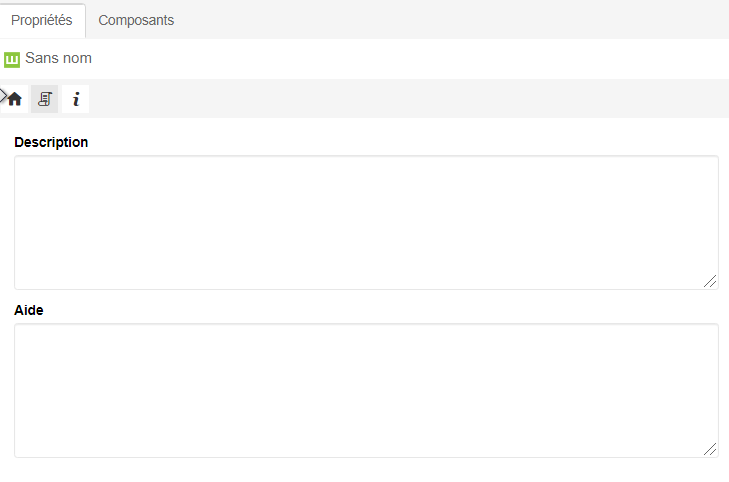Show the information section icon

tap(75, 99)
